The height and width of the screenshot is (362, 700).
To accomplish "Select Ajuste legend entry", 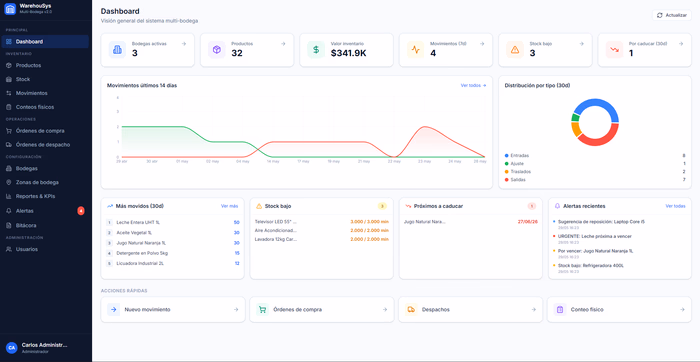I will click(595, 163).
